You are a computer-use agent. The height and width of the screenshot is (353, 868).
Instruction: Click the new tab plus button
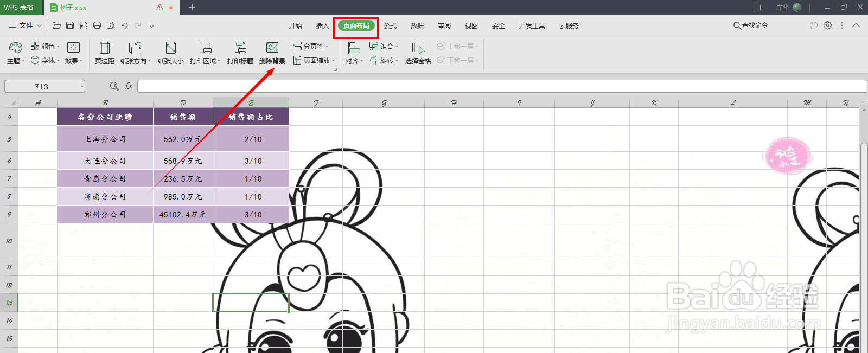coord(192,7)
